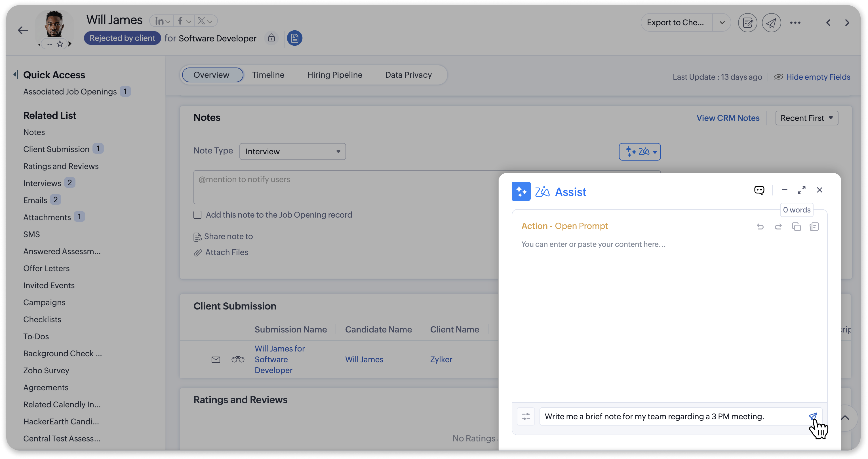Check 'Add this note to Job Opening record'
Viewport: 868px width, 459px height.
tap(197, 215)
